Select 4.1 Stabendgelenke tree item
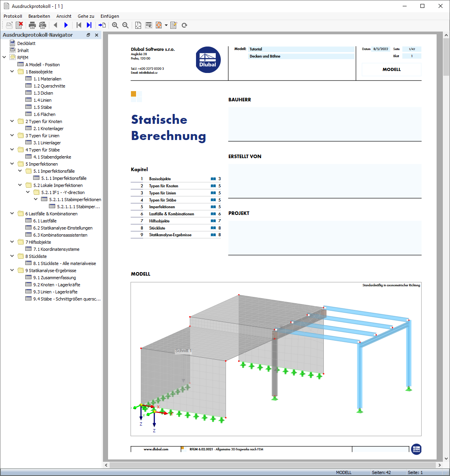This screenshot has width=450, height=476. [52, 157]
